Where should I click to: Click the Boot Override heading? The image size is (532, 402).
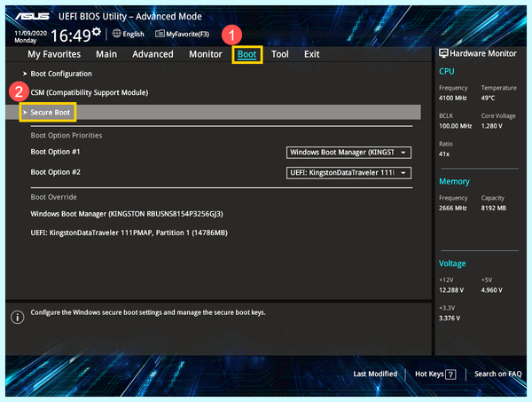53,197
